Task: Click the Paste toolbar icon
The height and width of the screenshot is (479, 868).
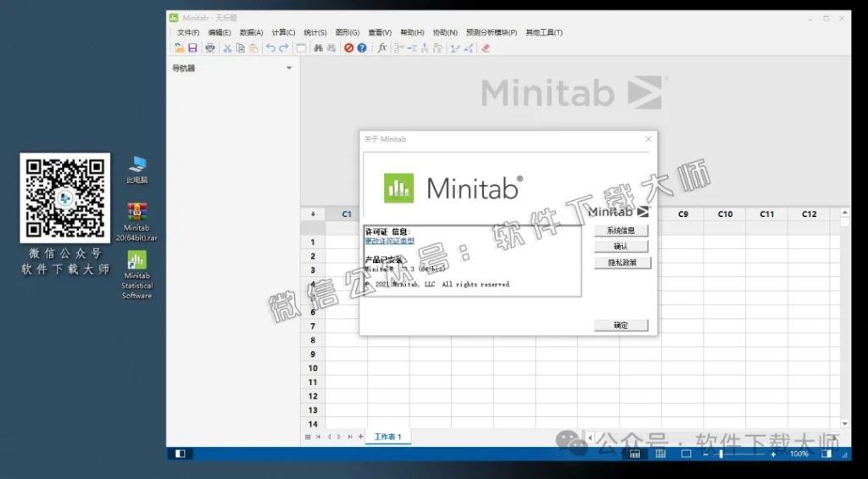Action: [x=253, y=48]
